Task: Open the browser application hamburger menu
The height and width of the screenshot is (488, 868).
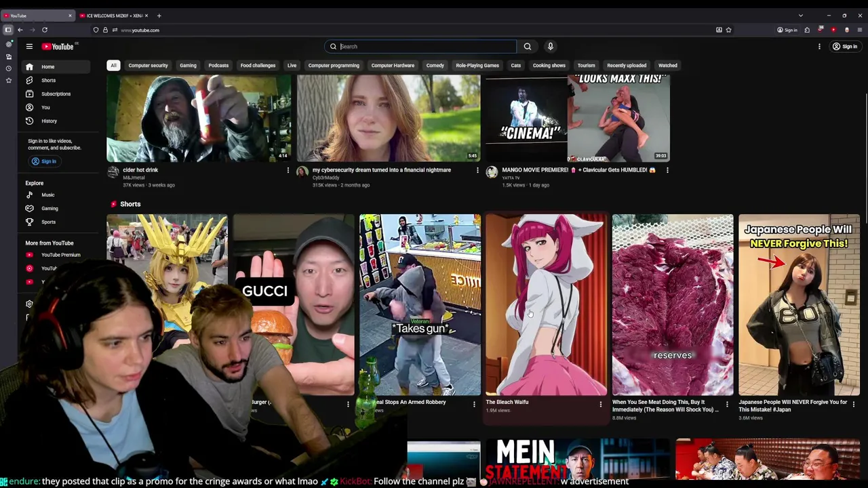Action: click(860, 30)
